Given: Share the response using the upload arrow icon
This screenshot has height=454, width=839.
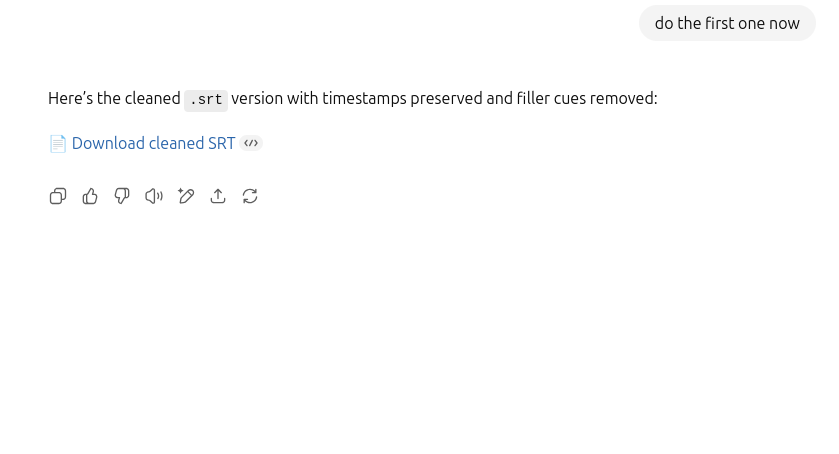Looking at the screenshot, I should click(218, 196).
